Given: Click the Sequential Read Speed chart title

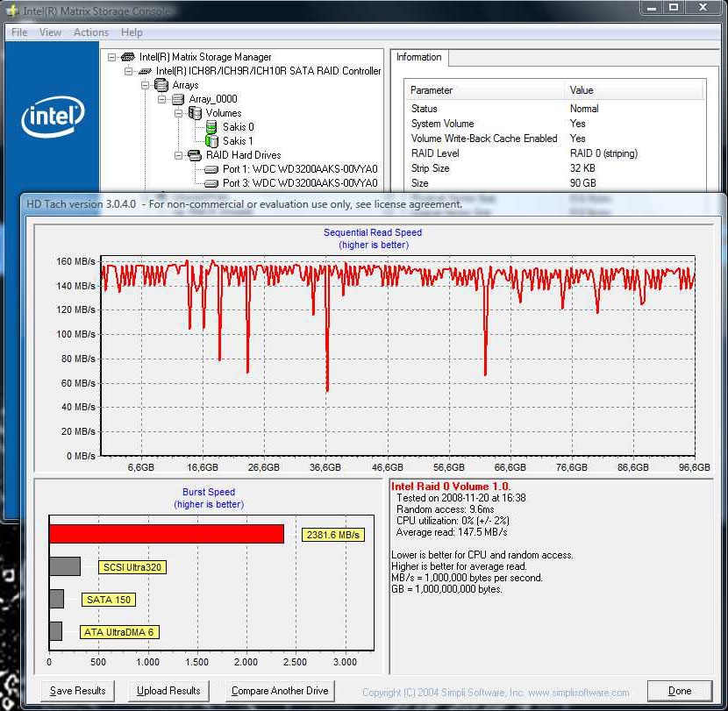Looking at the screenshot, I should pyautogui.click(x=373, y=232).
